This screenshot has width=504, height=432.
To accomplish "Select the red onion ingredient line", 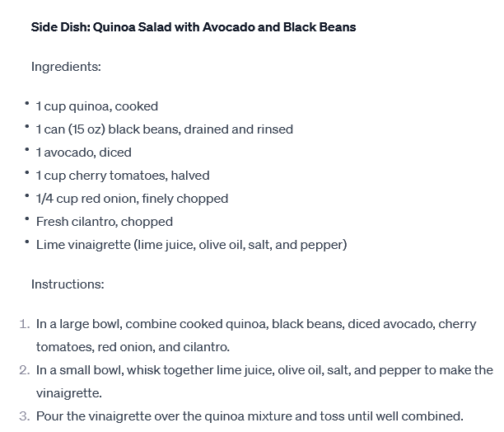I will coord(132,199).
